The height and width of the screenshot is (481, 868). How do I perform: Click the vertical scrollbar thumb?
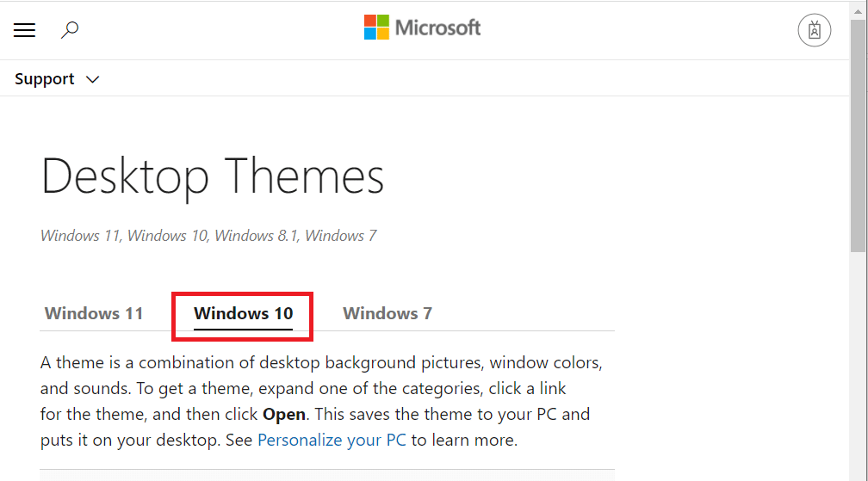click(x=858, y=136)
